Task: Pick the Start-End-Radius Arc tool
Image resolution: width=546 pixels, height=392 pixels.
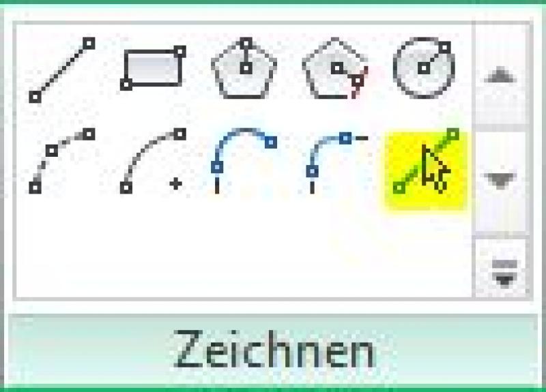Action: pyautogui.click(x=61, y=161)
